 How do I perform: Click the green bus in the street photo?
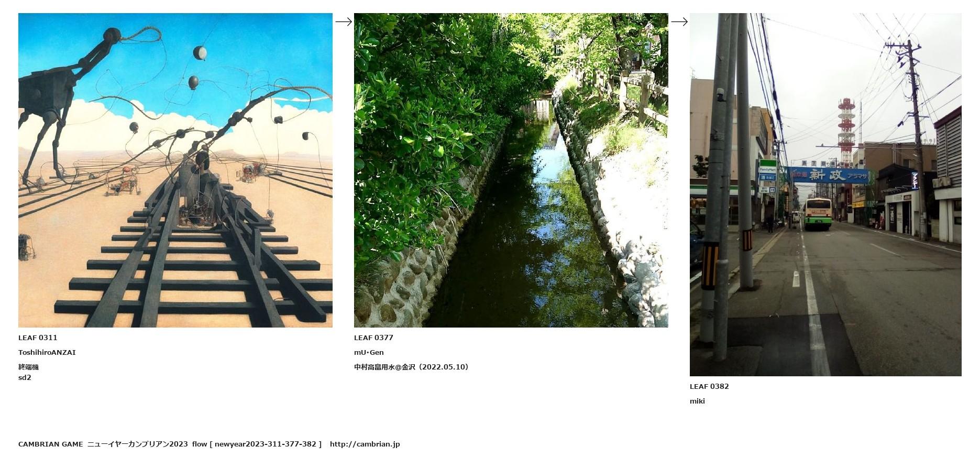tap(819, 214)
